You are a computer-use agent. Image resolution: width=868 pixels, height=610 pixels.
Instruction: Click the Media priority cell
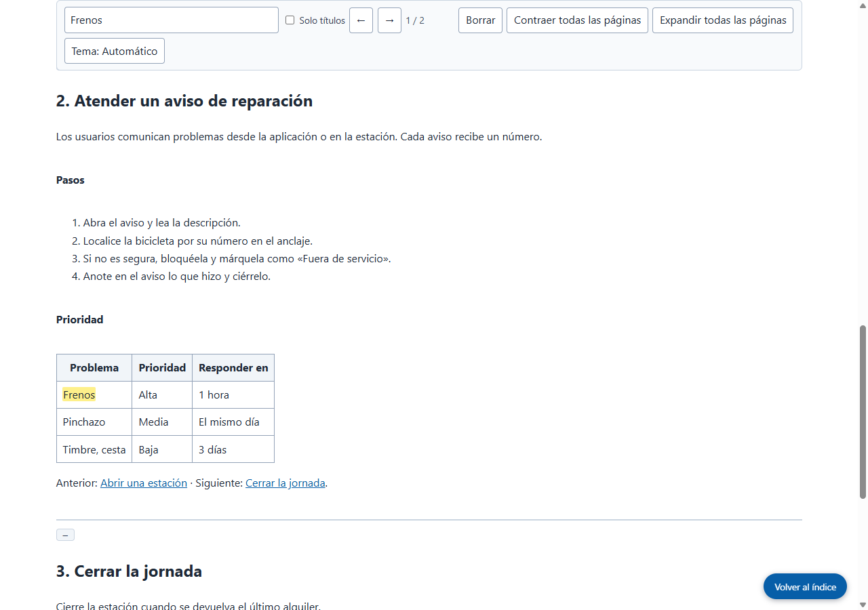[162, 422]
